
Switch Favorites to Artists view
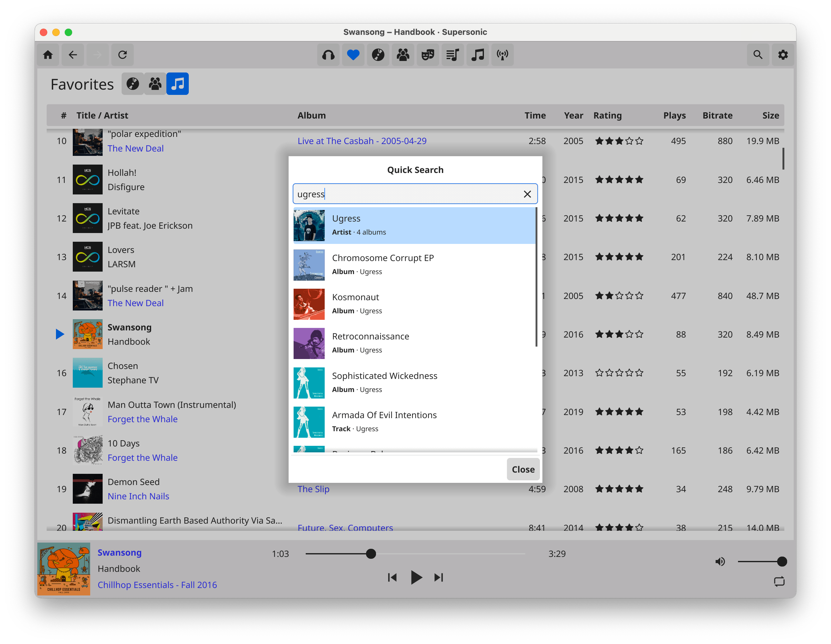pos(155,83)
